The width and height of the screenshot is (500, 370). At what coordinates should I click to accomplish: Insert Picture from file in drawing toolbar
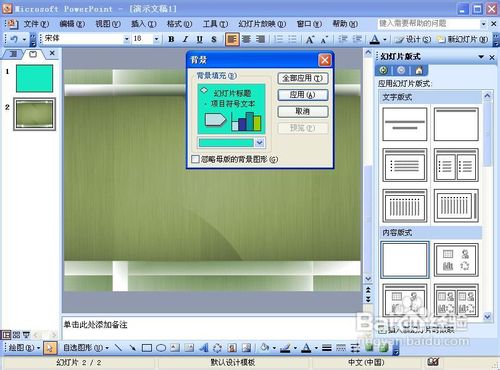(x=246, y=348)
